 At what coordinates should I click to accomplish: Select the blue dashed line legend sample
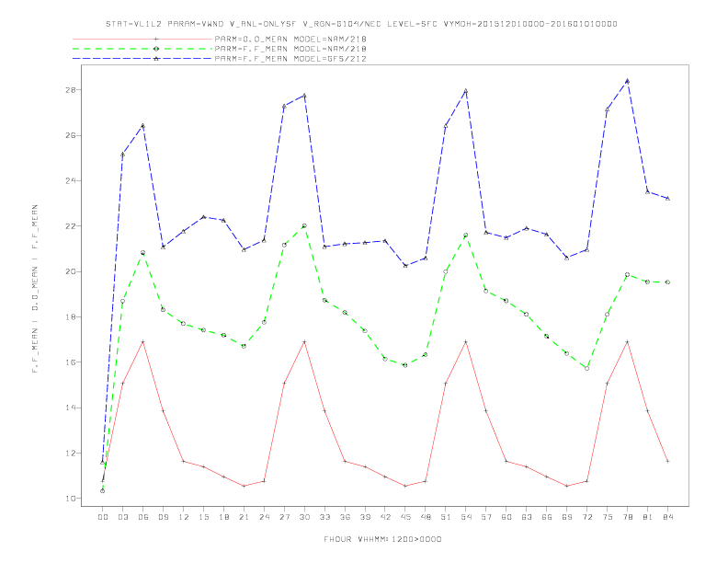(x=142, y=59)
